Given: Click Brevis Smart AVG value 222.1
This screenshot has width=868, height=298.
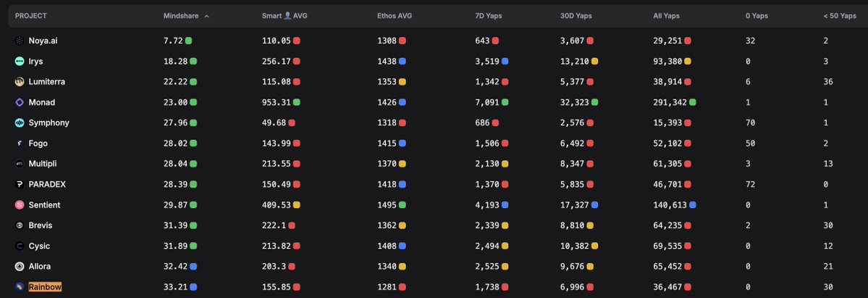Looking at the screenshot, I should [274, 225].
